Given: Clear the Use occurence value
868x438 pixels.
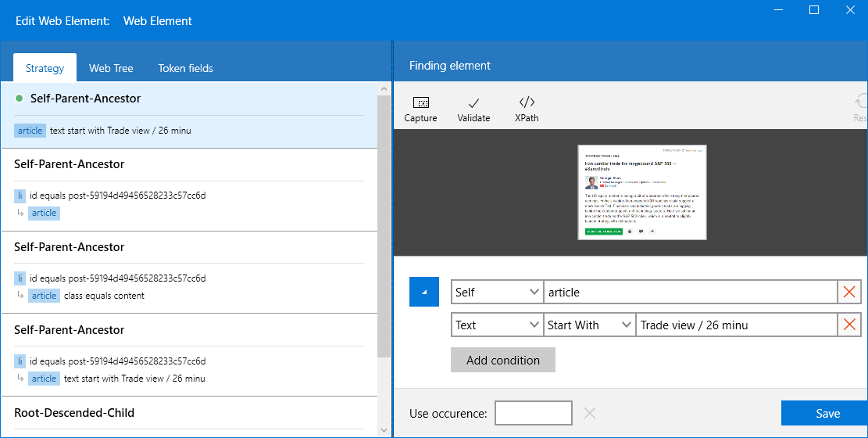Looking at the screenshot, I should 590,413.
